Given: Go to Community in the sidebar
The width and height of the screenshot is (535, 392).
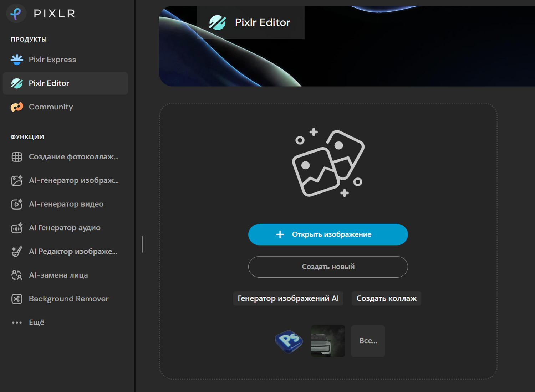Looking at the screenshot, I should [65, 107].
